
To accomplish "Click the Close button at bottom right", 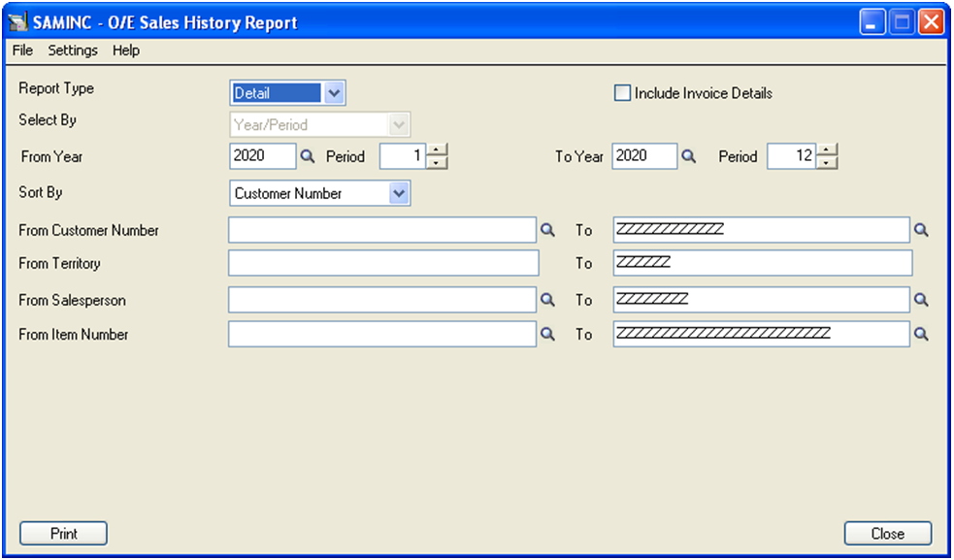I will click(888, 533).
